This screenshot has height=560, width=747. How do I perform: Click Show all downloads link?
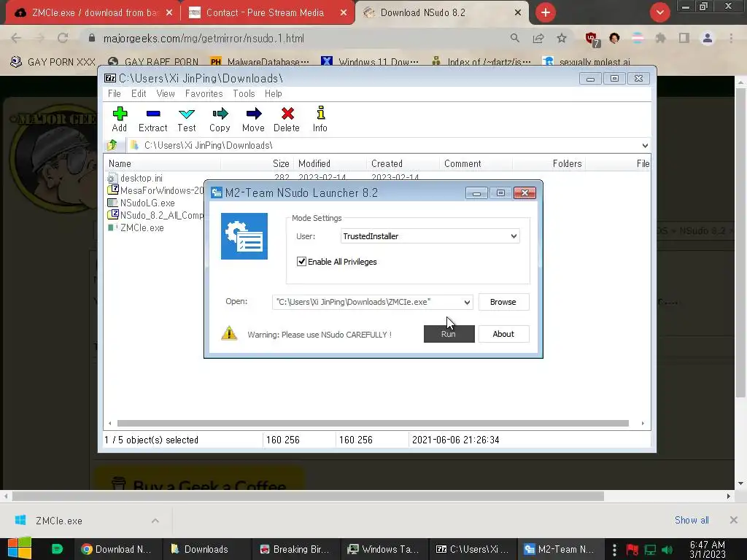point(692,520)
